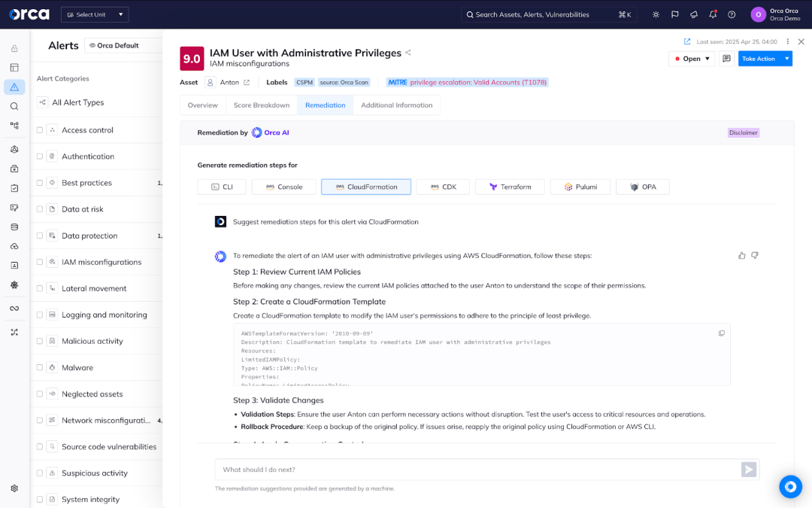Choose the CloudFormation remediation option
This screenshot has height=508, width=812.
(x=366, y=187)
